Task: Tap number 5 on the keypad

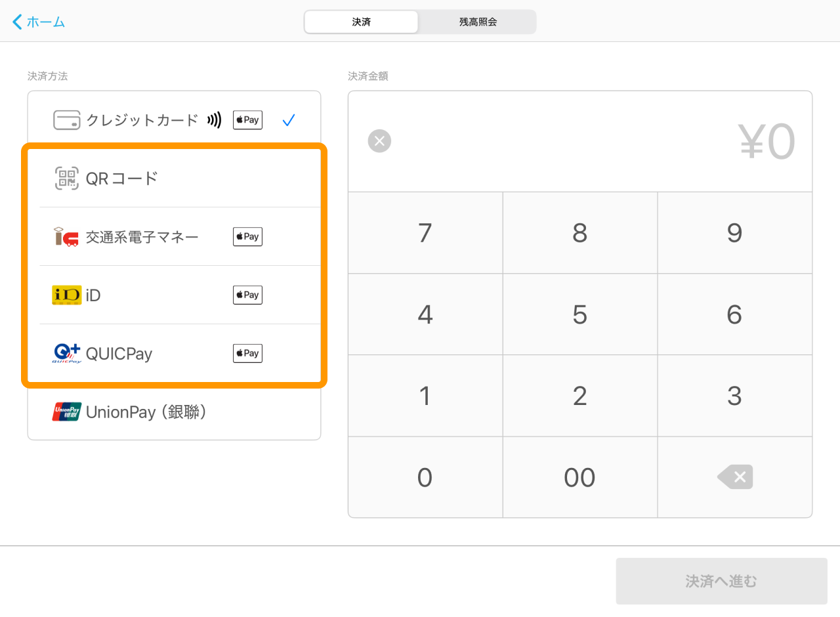Action: click(x=579, y=314)
